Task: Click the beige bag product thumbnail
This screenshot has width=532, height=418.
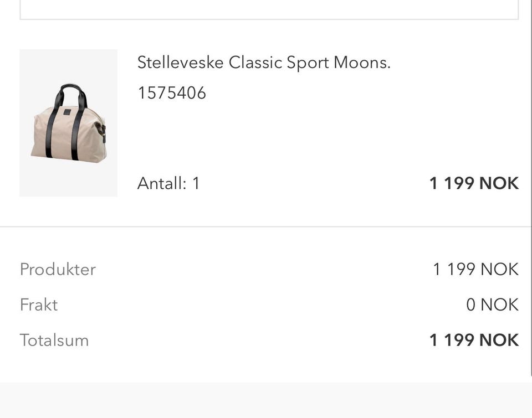Action: pyautogui.click(x=68, y=123)
